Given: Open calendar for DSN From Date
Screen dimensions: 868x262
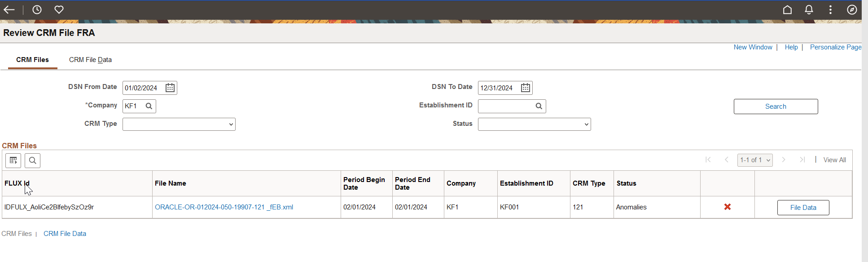Looking at the screenshot, I should click(x=170, y=88).
